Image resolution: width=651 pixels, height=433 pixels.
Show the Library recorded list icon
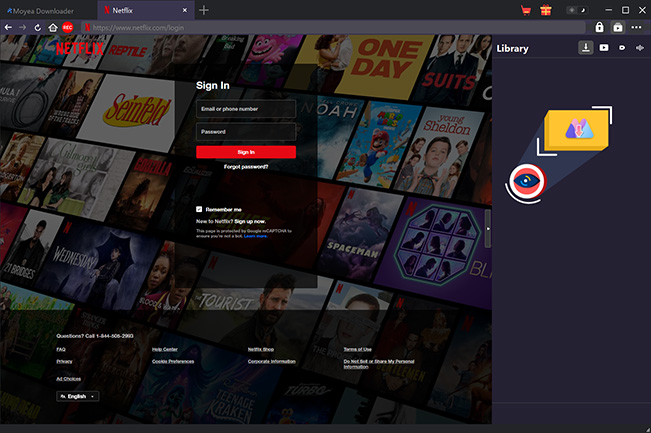[x=622, y=48]
